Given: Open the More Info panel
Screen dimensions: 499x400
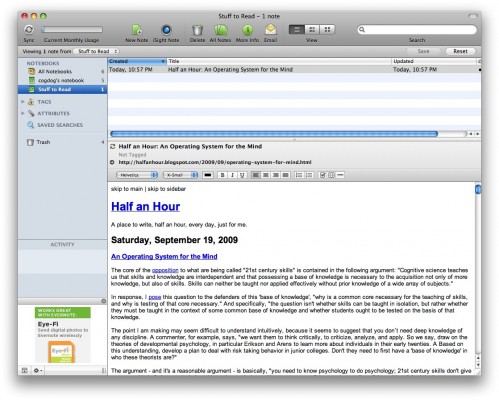Looking at the screenshot, I should point(247,30).
